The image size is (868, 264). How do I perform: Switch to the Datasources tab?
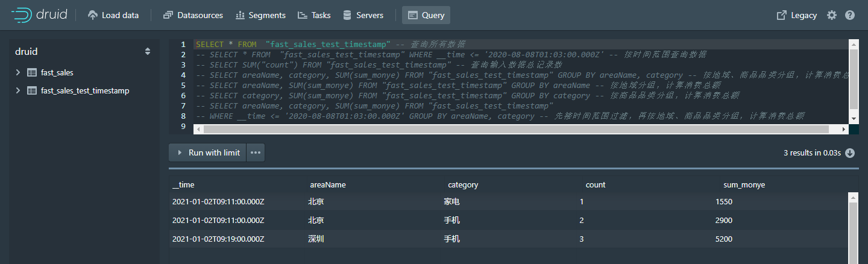pos(193,15)
